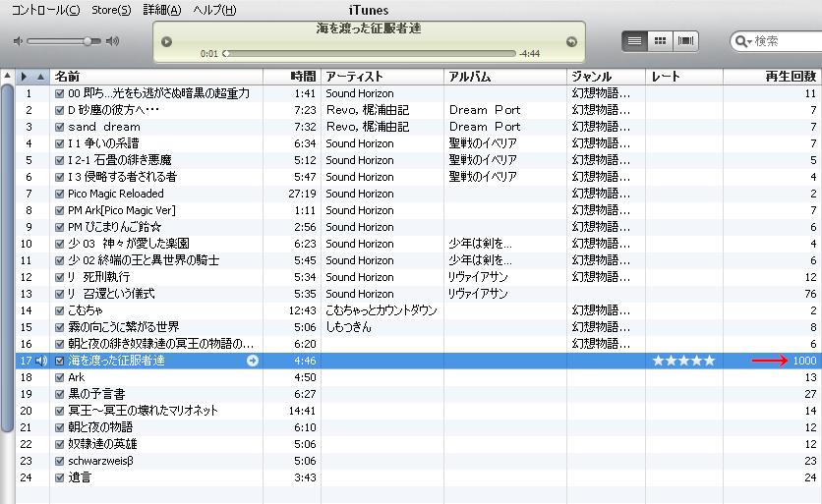Select the track I 3 侵略する者される者

coord(122,177)
